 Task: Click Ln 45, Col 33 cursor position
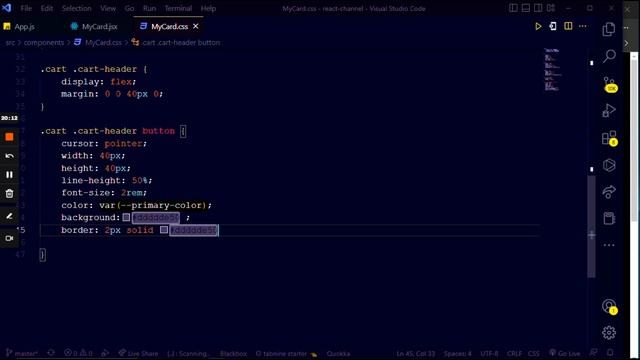coord(416,353)
